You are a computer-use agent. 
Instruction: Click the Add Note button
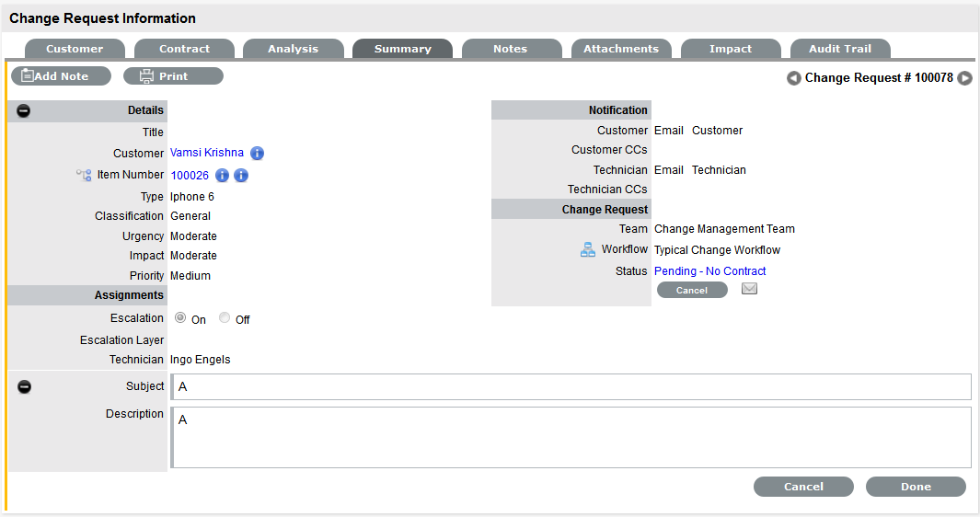click(61, 76)
